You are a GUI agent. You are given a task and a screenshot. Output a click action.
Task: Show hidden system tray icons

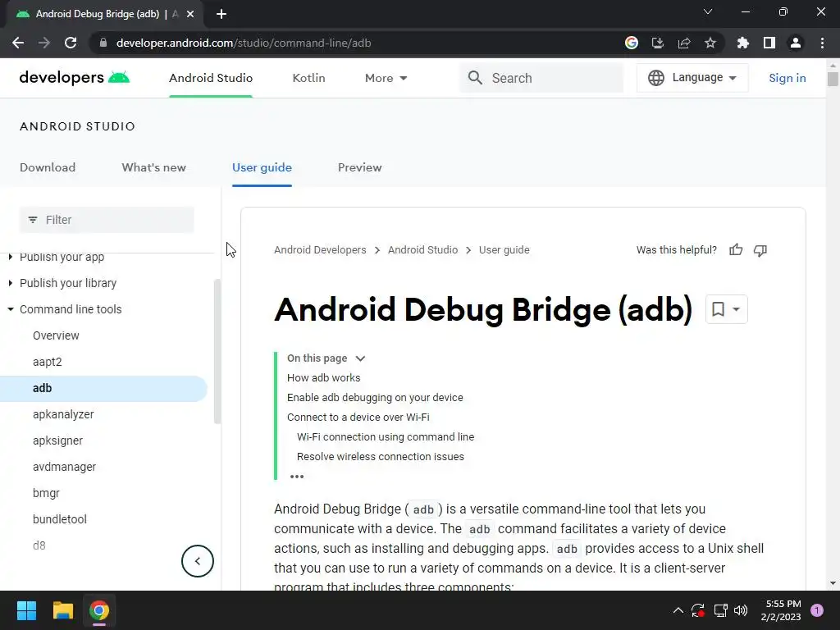pos(678,610)
